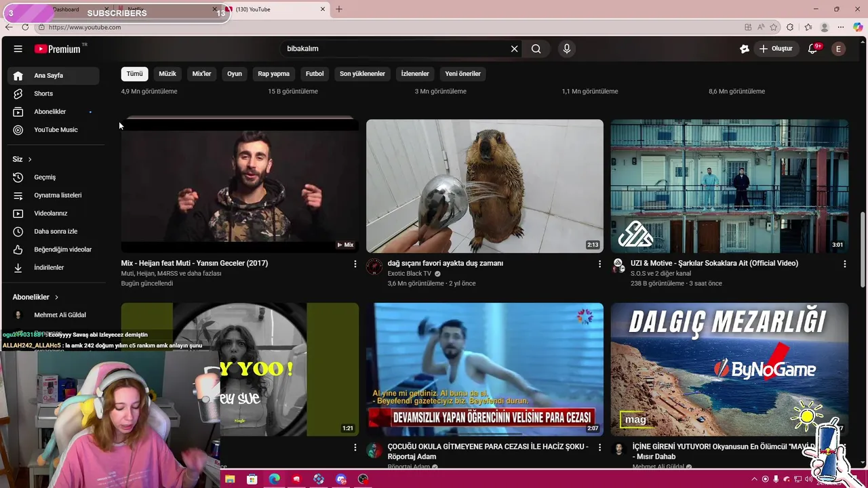
Task: Select the Mix'ler filter chip
Action: [x=202, y=74]
